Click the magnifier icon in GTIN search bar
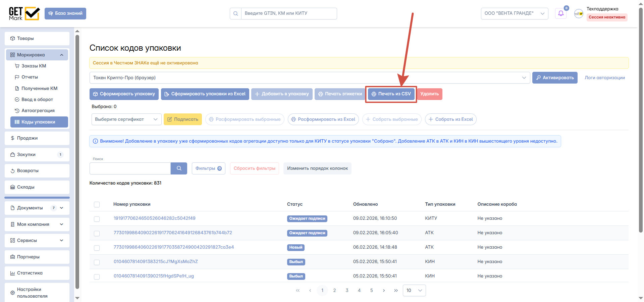644x302 pixels. coord(235,13)
